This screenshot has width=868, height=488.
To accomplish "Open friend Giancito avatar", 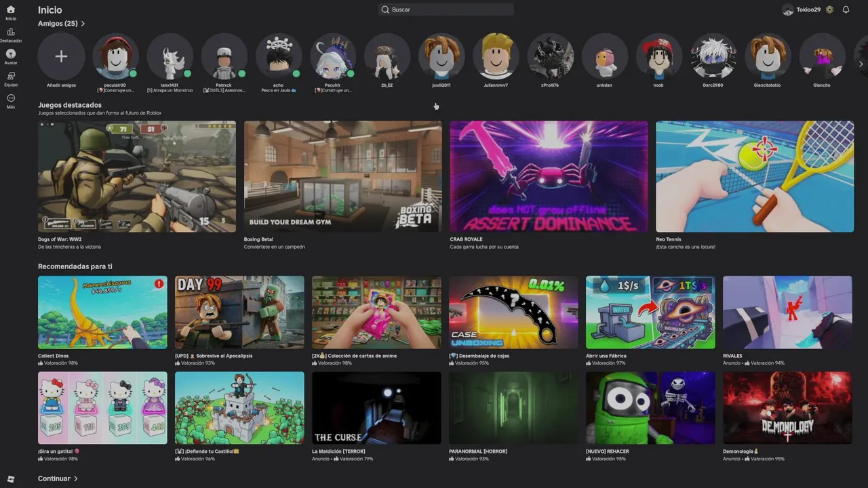I will [x=822, y=56].
